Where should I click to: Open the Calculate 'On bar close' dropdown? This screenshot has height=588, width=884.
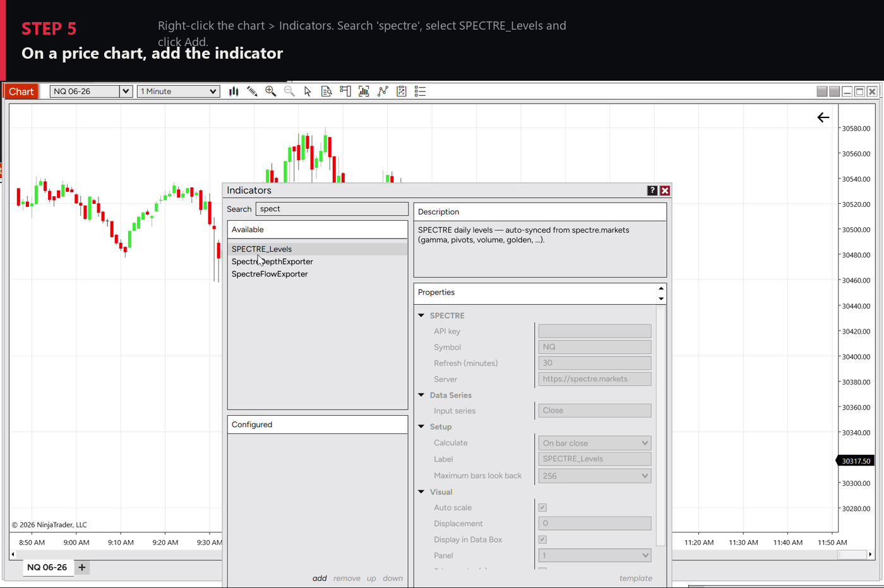595,443
